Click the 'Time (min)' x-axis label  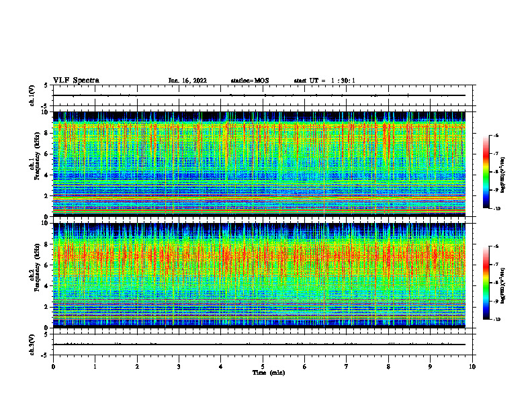[x=269, y=373]
